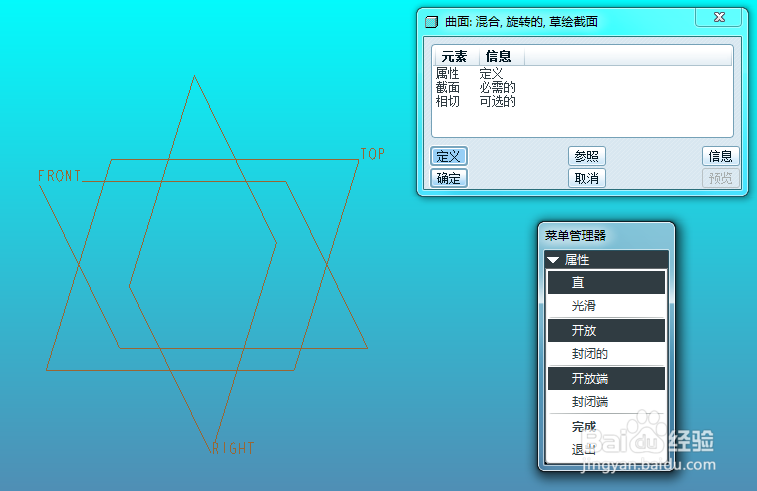
Task: Click the 必需的 info cell
Action: [x=497, y=87]
